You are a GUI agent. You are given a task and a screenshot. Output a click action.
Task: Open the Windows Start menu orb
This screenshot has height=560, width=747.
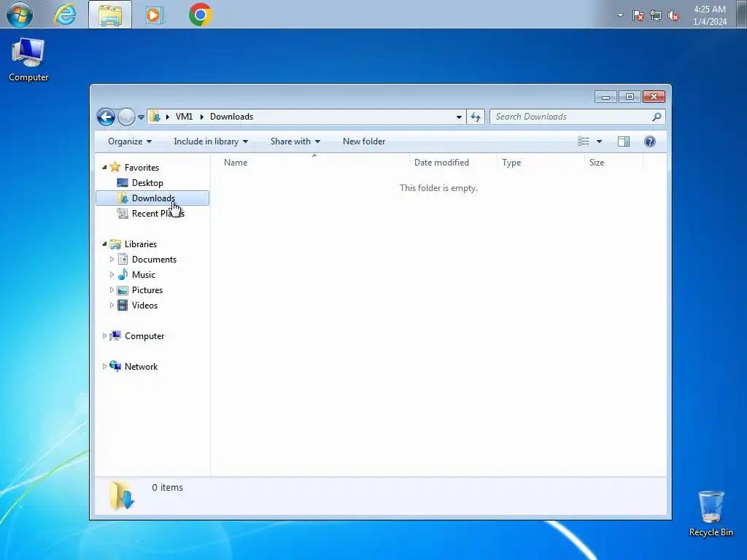click(x=20, y=15)
